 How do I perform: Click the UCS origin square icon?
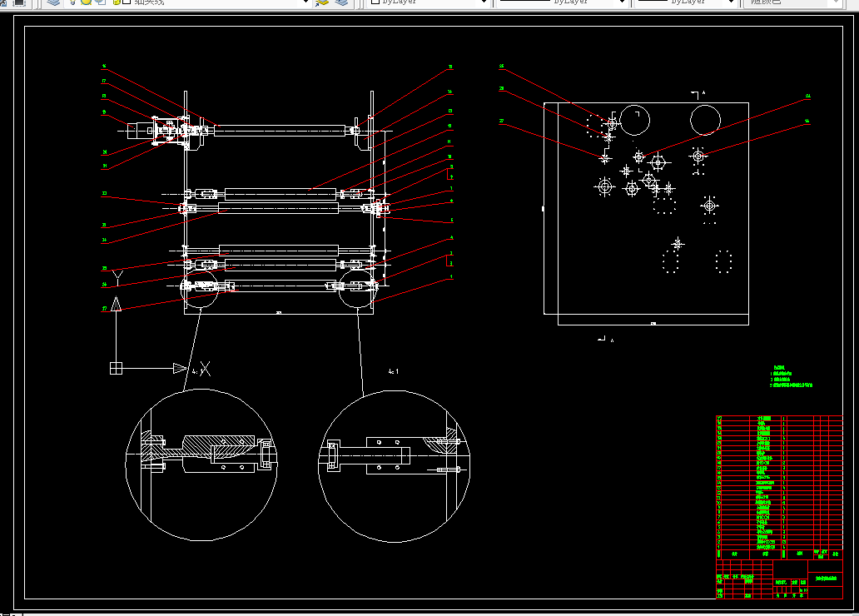(x=116, y=368)
